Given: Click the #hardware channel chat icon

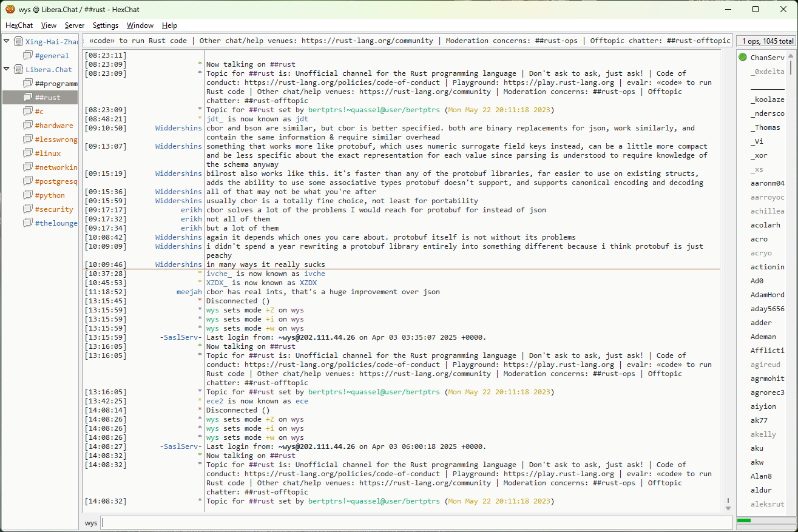Looking at the screenshot, I should 28,126.
